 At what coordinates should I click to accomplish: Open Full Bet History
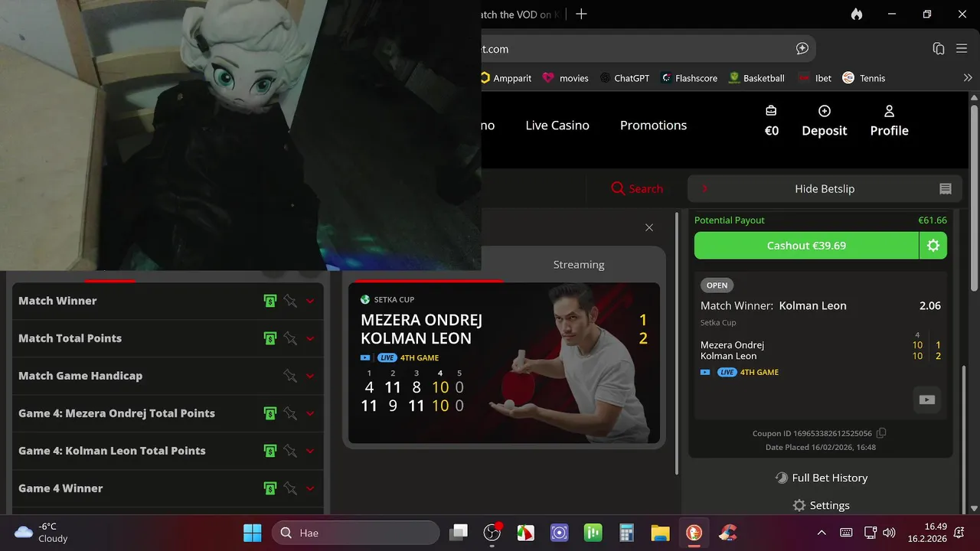[821, 478]
